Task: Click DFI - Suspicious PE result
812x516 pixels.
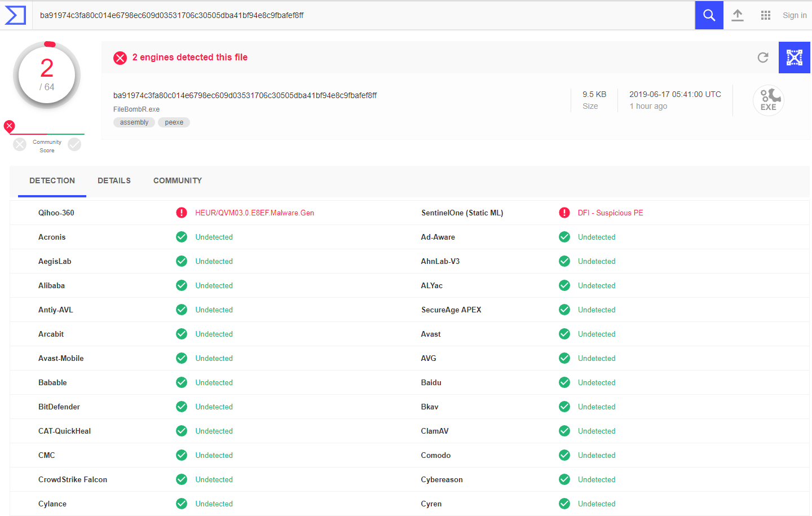Action: coord(611,213)
